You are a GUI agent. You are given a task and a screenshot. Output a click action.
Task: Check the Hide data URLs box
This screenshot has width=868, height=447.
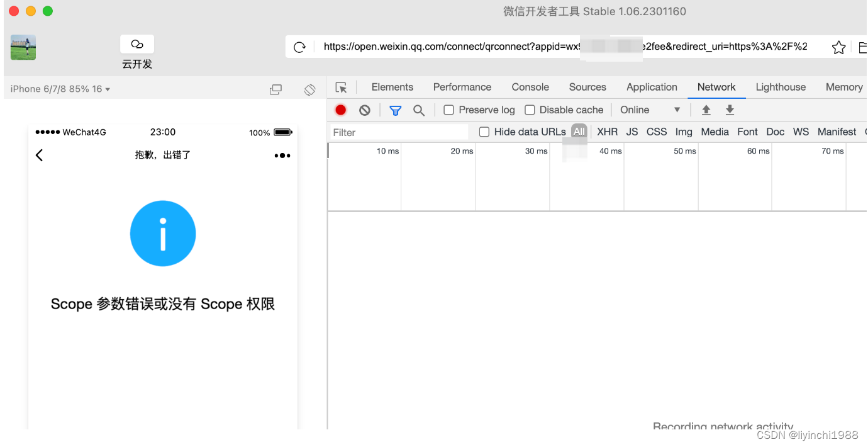point(484,132)
